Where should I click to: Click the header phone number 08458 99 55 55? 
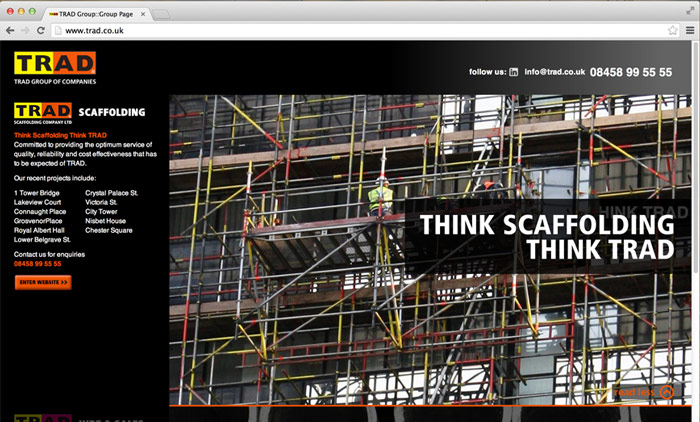(631, 72)
